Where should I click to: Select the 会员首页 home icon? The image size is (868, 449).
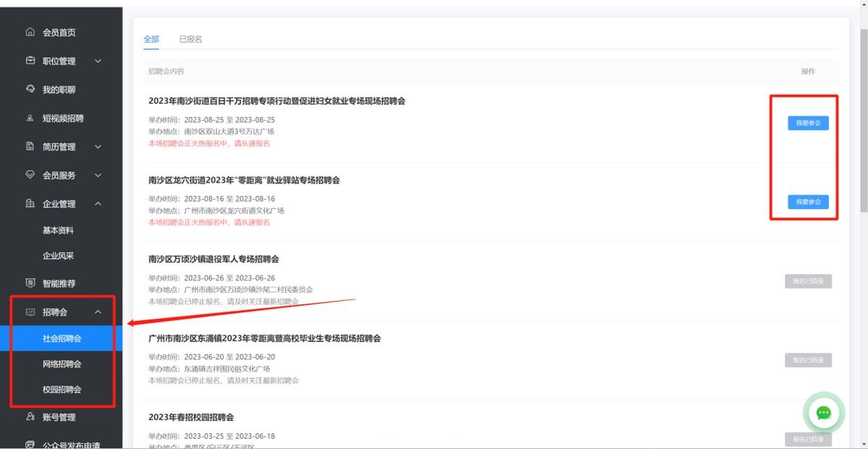29,32
